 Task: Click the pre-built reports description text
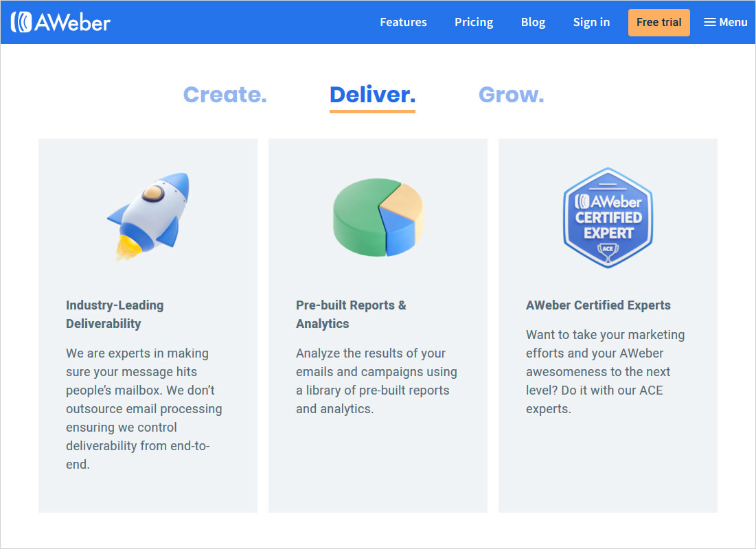[x=376, y=381]
